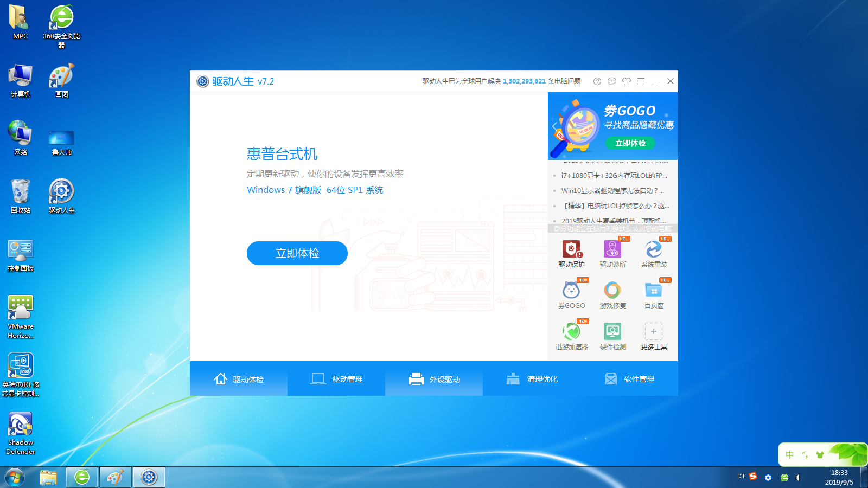Open the 【精华】电脑玩LOL掉帧怎么办 news link
868x488 pixels.
pos(616,206)
